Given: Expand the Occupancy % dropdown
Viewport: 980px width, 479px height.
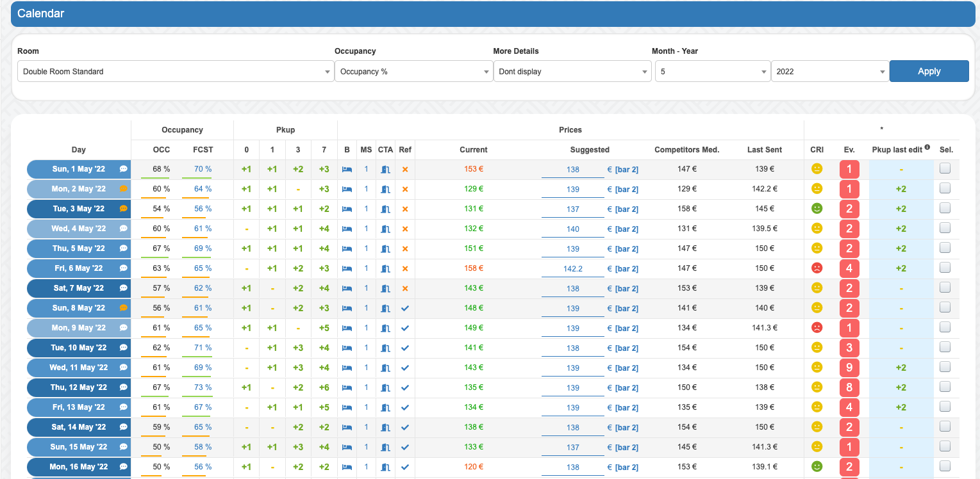Looking at the screenshot, I should pos(413,72).
